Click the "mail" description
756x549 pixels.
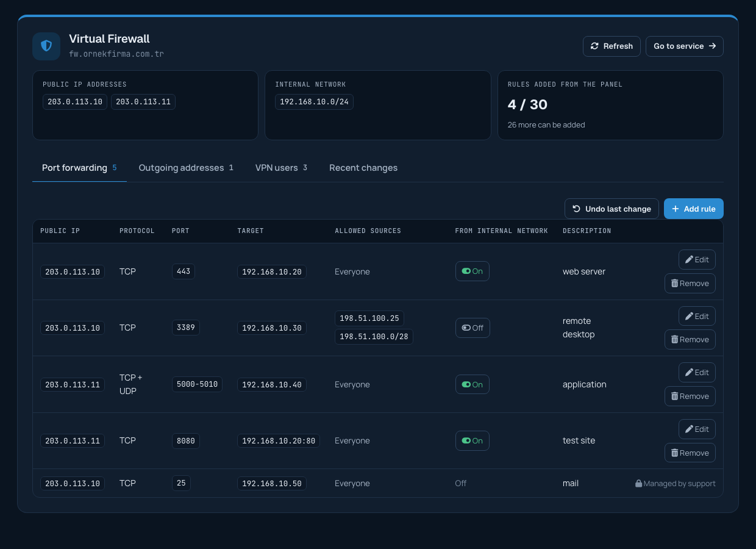point(571,483)
